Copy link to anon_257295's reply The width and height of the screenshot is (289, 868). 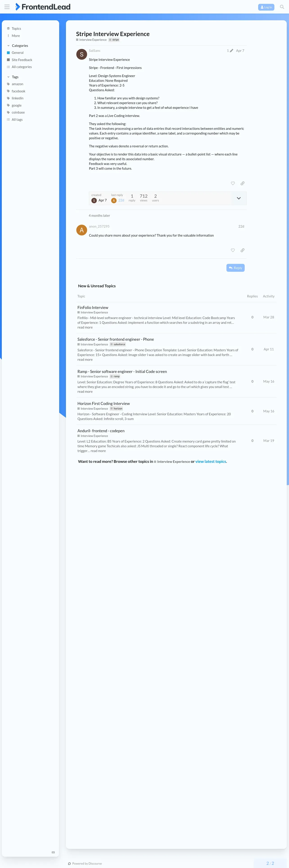point(243,250)
